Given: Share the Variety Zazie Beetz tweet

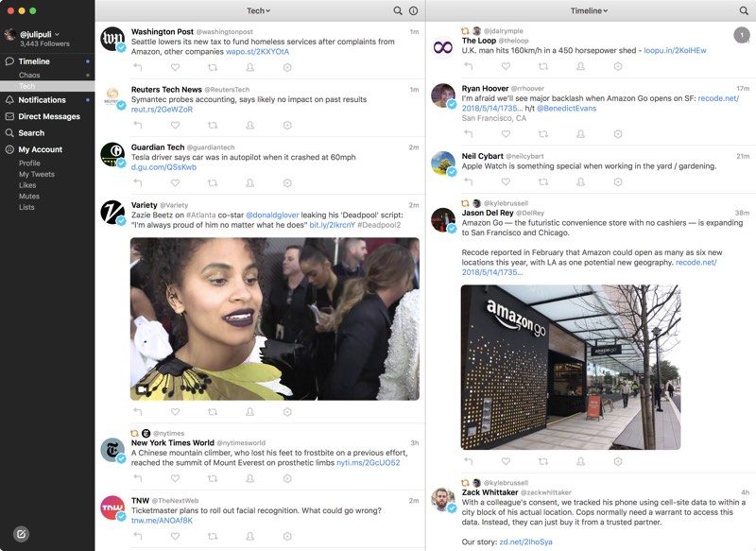Looking at the screenshot, I should [x=250, y=412].
